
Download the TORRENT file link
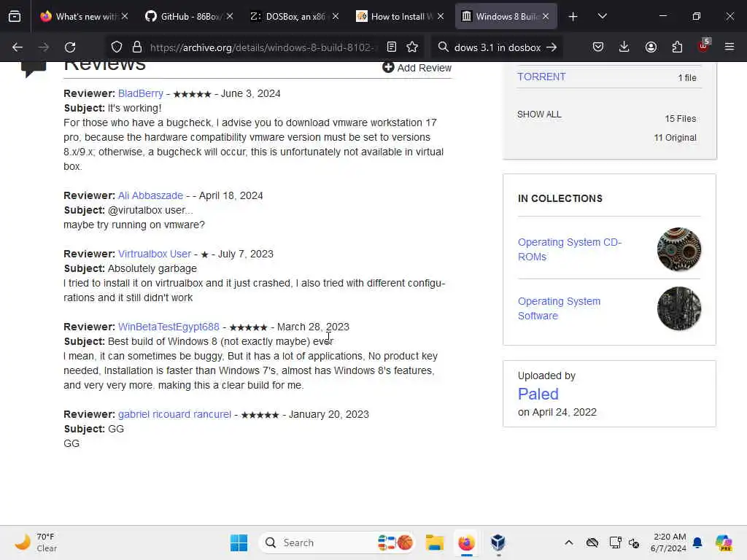[x=541, y=77]
